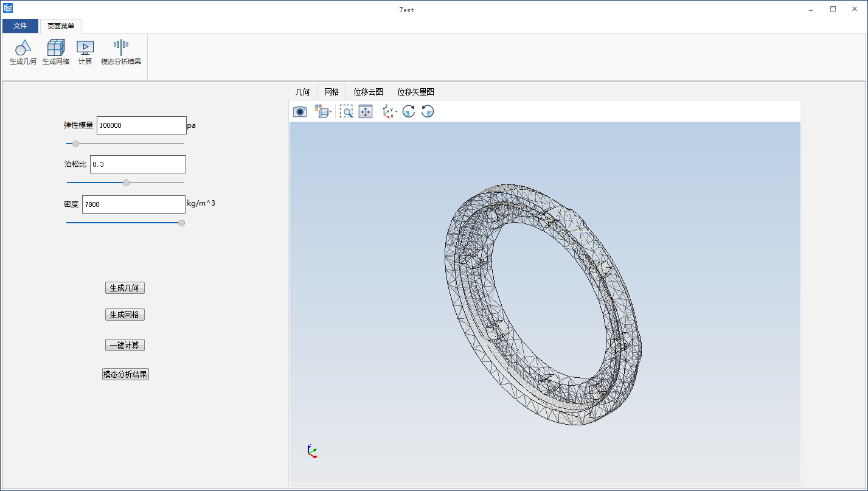
Task: Click the 弹性模量 label
Action: coord(78,125)
